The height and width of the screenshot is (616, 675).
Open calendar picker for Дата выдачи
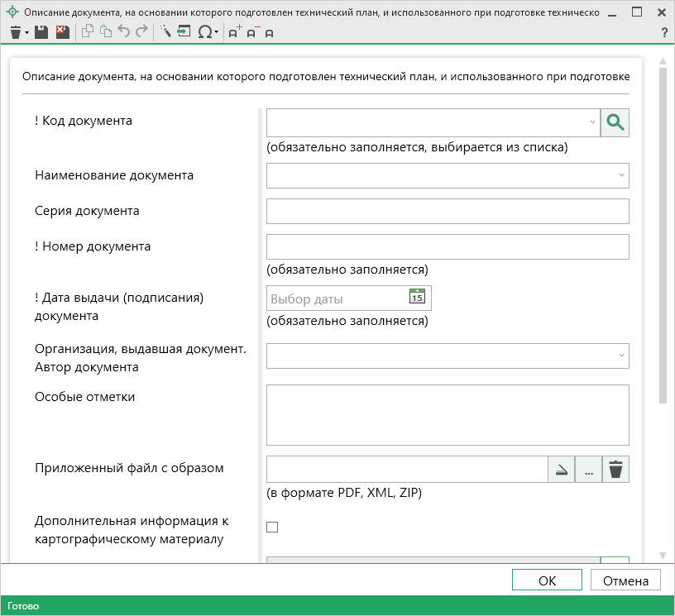pos(417,298)
